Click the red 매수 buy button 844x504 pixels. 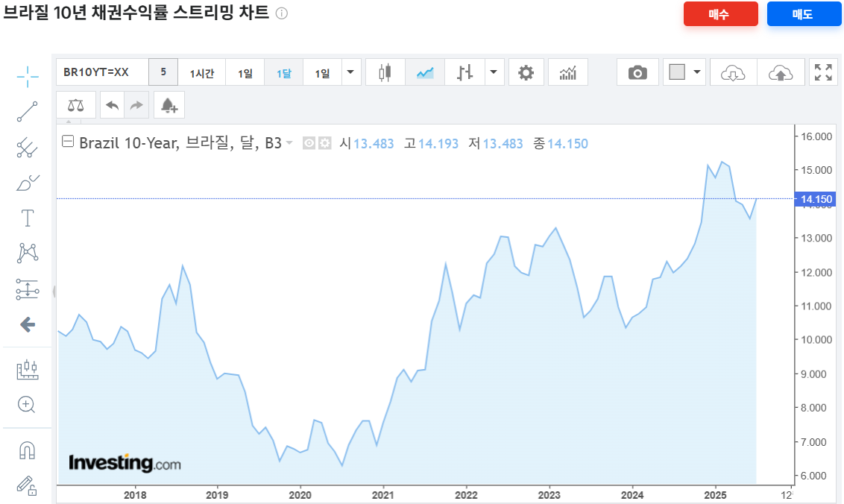(720, 13)
